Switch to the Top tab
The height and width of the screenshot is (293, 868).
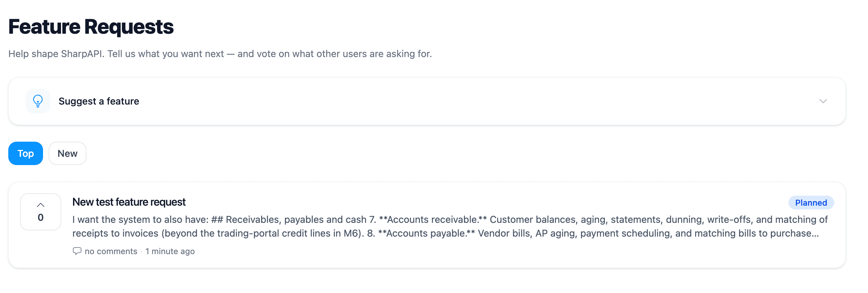(25, 153)
